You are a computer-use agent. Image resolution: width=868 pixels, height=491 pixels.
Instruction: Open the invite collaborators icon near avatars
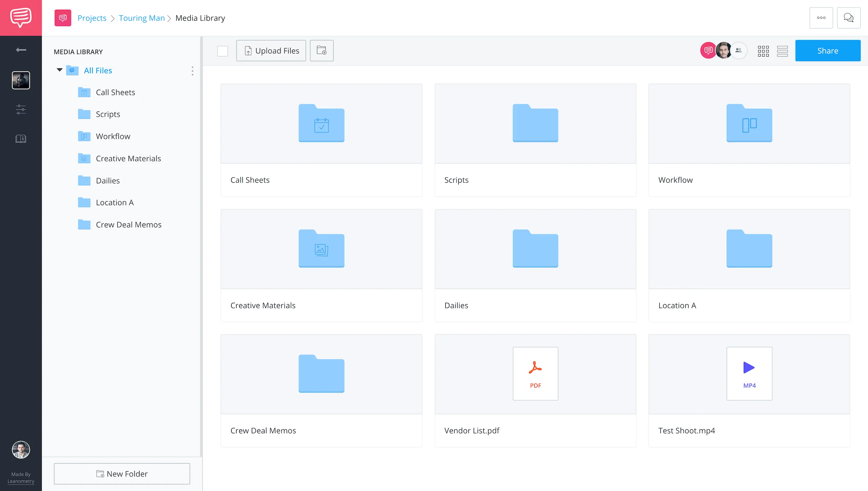pyautogui.click(x=739, y=50)
